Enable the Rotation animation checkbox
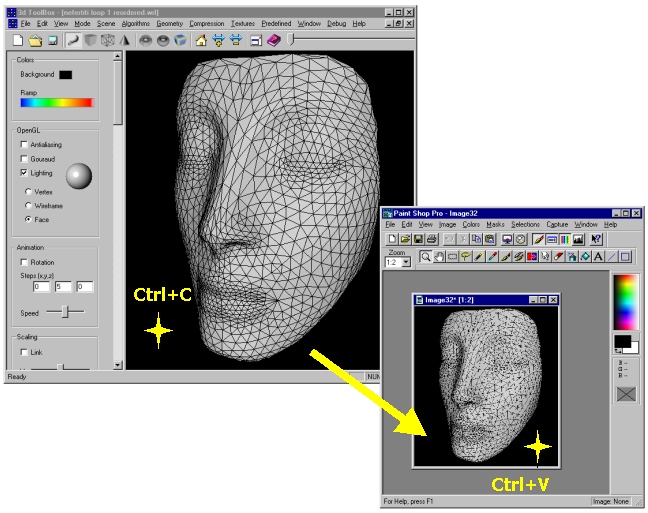 (x=25, y=263)
